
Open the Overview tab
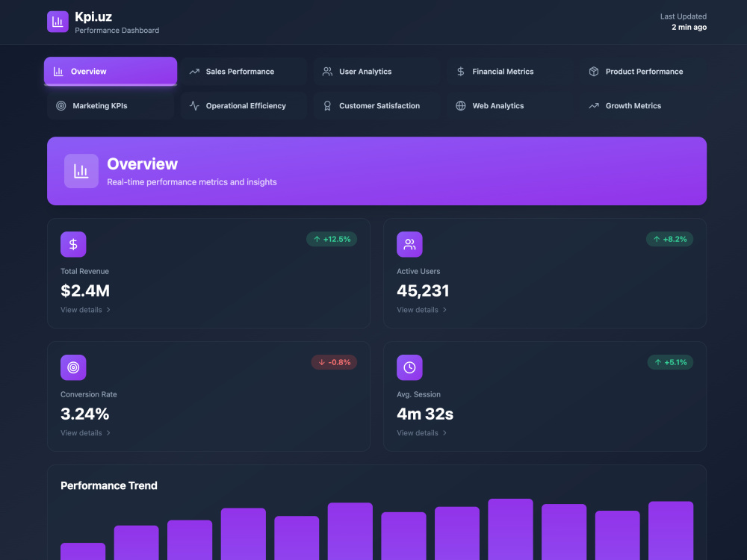coord(111,72)
